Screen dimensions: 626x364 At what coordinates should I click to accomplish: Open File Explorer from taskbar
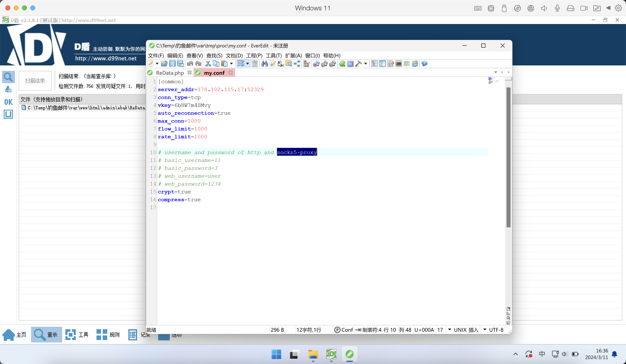pos(313,354)
